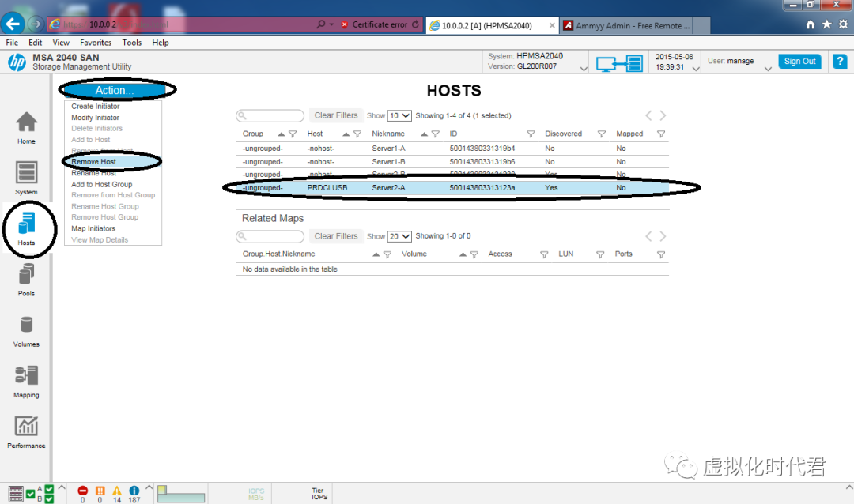Viewport: 854px width, 504px height.
Task: Expand the System/Version info chevron
Action: click(584, 69)
